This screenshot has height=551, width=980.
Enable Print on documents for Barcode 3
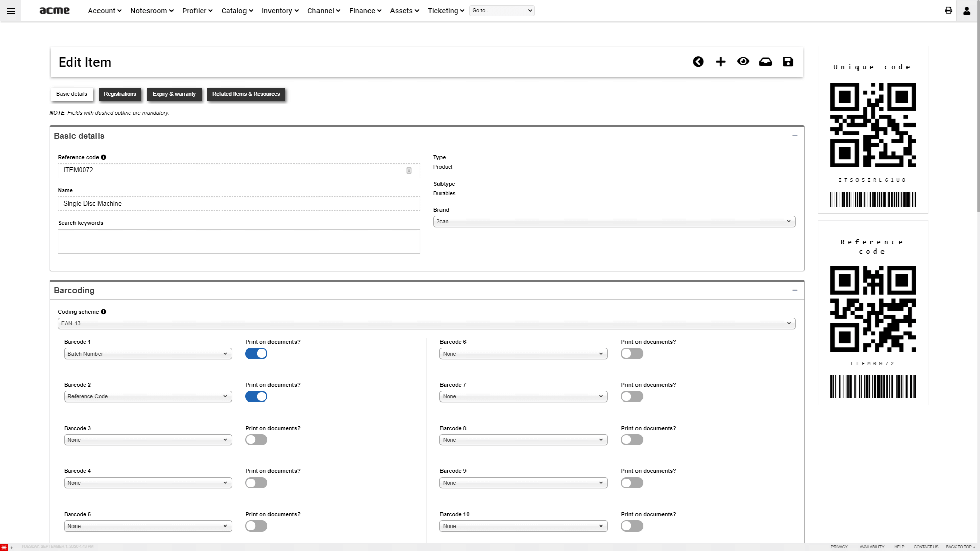coord(256,440)
